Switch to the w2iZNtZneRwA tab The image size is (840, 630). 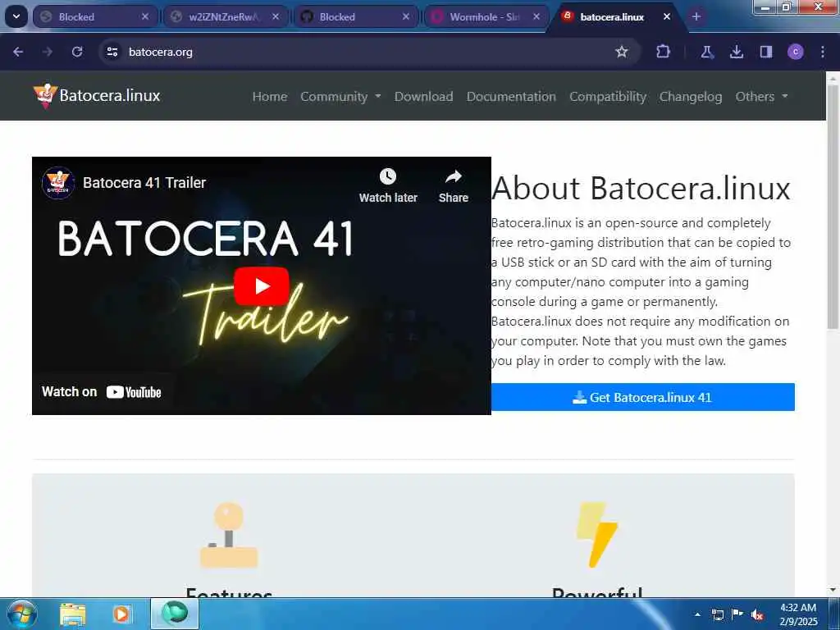[225, 16]
